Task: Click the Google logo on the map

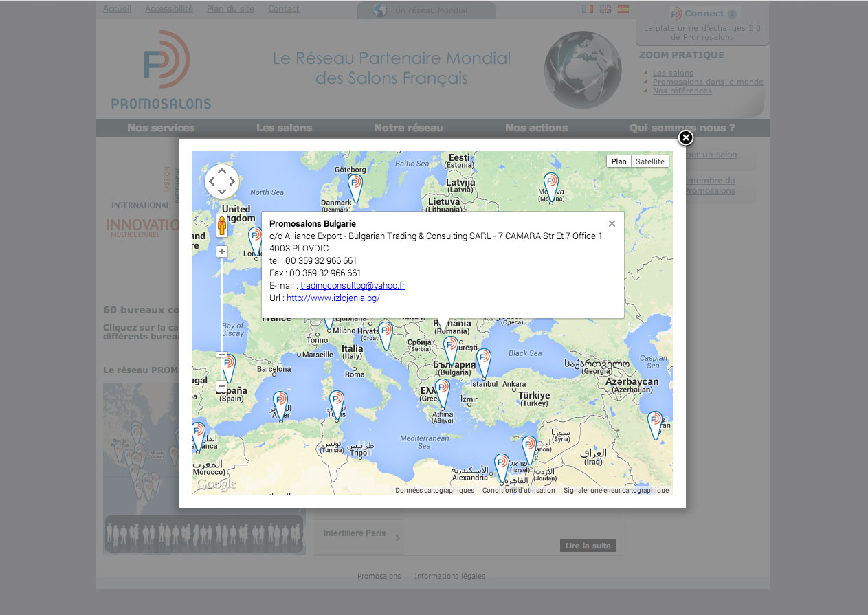Action: click(x=216, y=484)
